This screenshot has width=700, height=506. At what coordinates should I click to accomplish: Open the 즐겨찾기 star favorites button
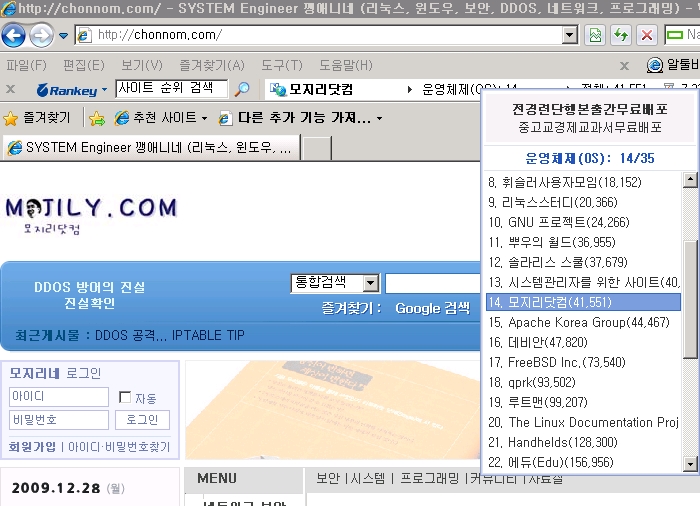(37, 118)
